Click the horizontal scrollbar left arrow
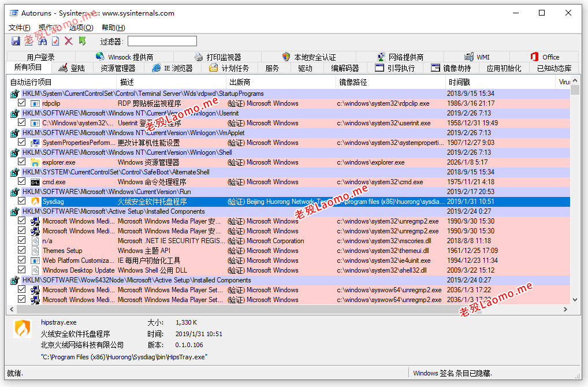Screen dimensions: 588x387 tap(12, 310)
